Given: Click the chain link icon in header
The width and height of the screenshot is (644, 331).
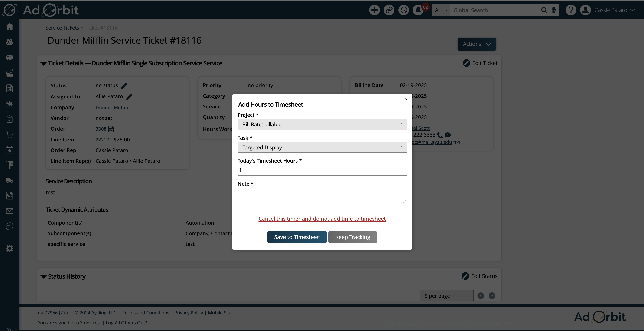Looking at the screenshot, I should [x=389, y=10].
